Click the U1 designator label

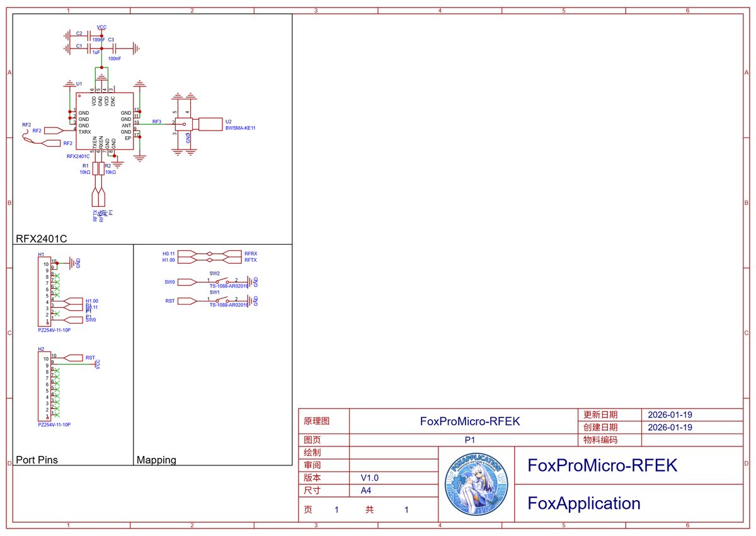click(79, 84)
